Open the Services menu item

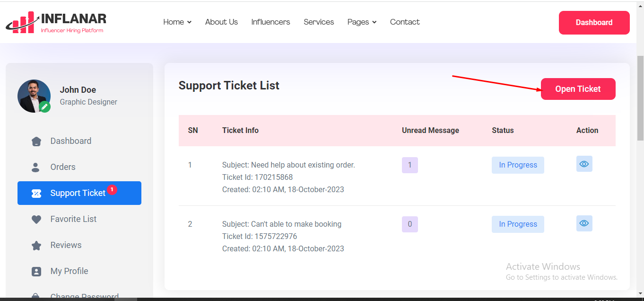(x=319, y=22)
